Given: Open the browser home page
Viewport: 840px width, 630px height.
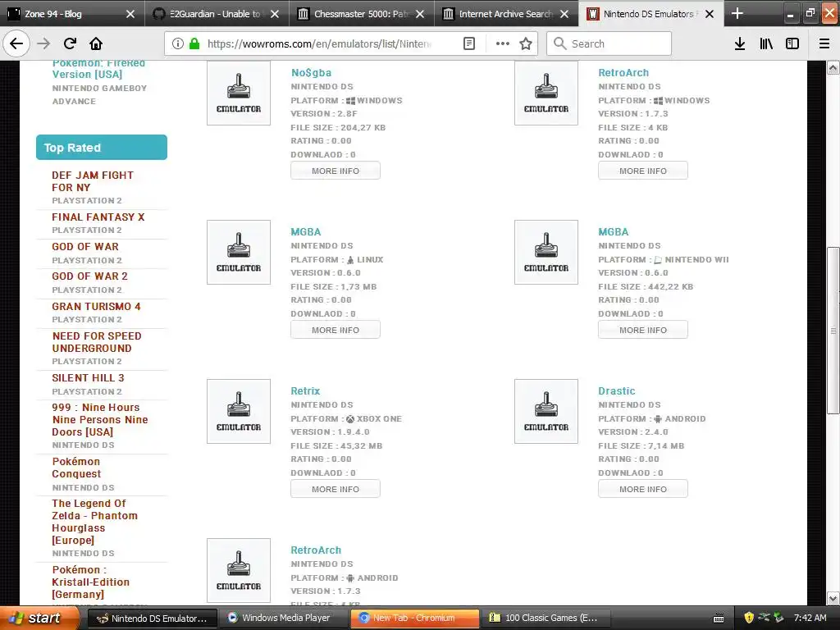Looking at the screenshot, I should point(96,43).
